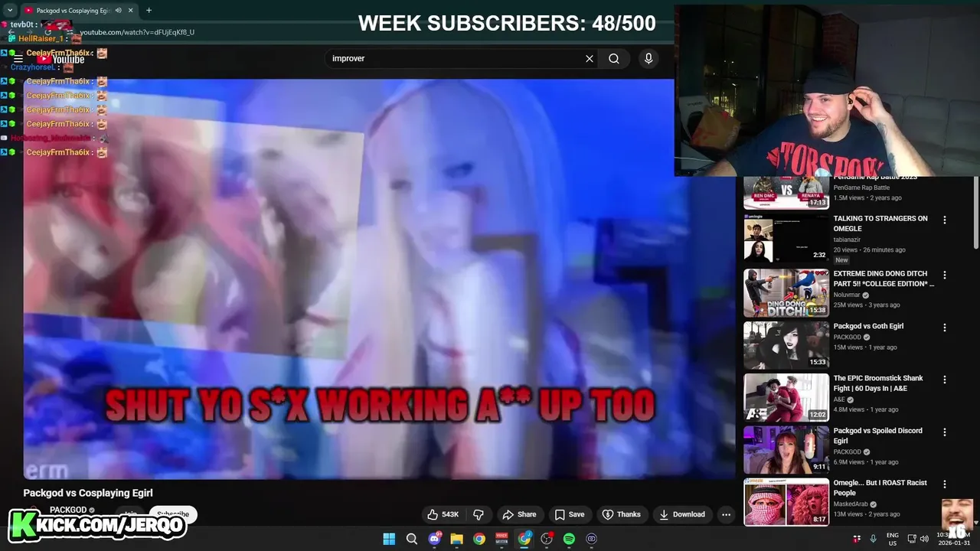Image resolution: width=980 pixels, height=551 pixels.
Task: Open EXTREME DING DONG DITCH thumbnail
Action: coord(786,292)
